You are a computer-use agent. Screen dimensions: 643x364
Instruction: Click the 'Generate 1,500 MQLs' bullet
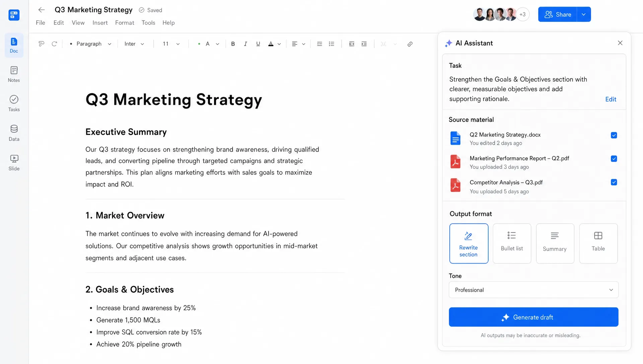point(128,320)
